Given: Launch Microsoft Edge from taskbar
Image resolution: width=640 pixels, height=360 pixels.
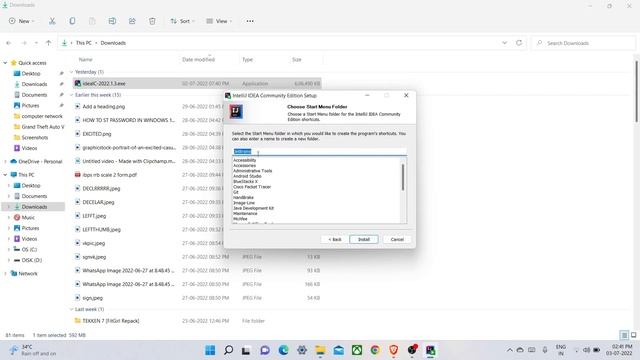Looking at the screenshot, I should tap(283, 350).
